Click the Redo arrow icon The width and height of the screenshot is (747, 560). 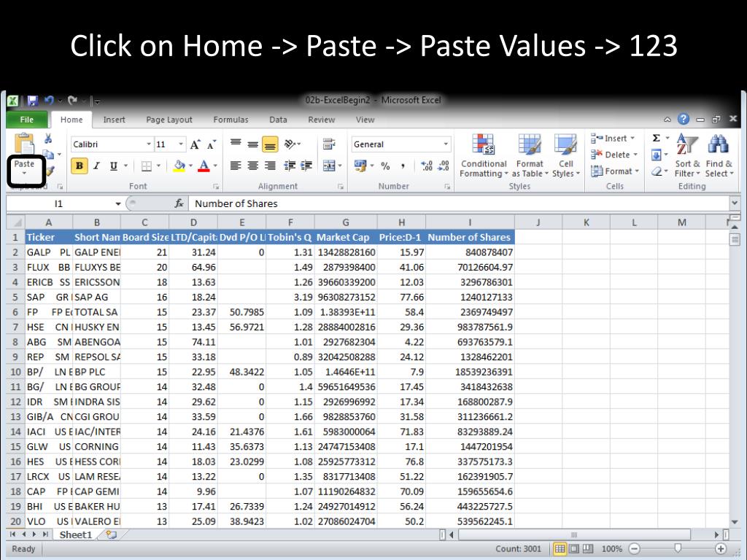click(x=72, y=101)
